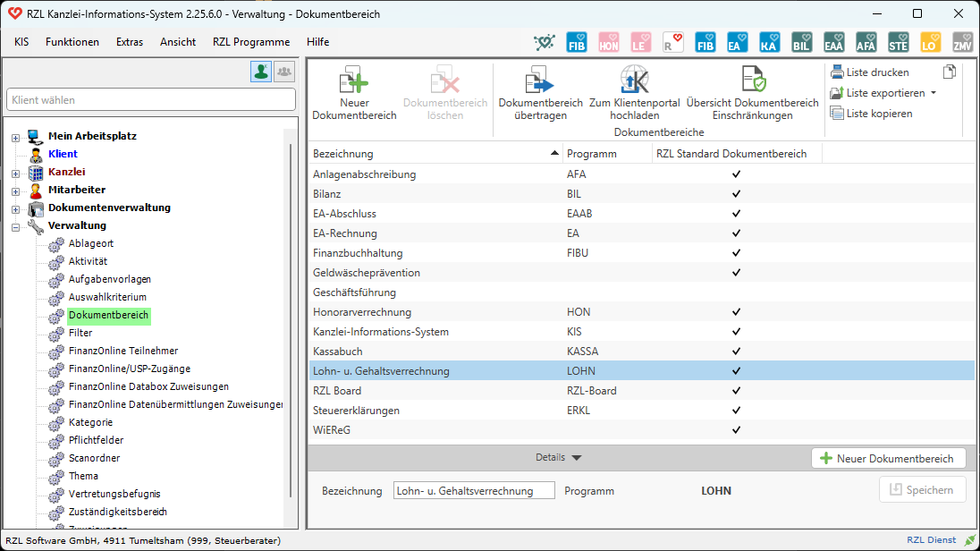
Task: Open Zum Klientenportal hochladen
Action: (634, 81)
